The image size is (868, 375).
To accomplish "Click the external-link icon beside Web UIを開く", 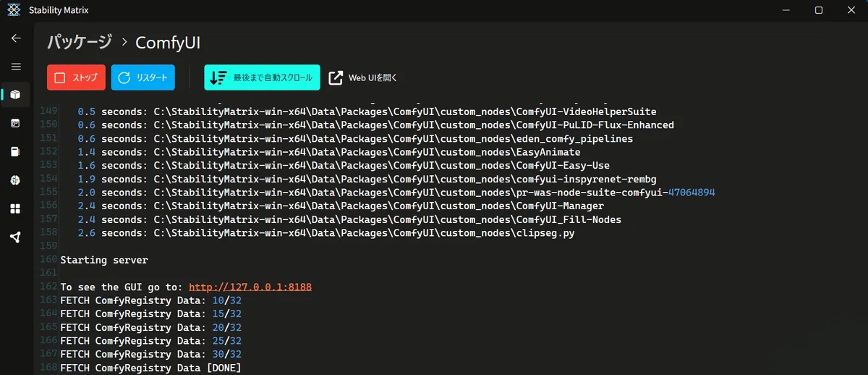I will [x=336, y=77].
